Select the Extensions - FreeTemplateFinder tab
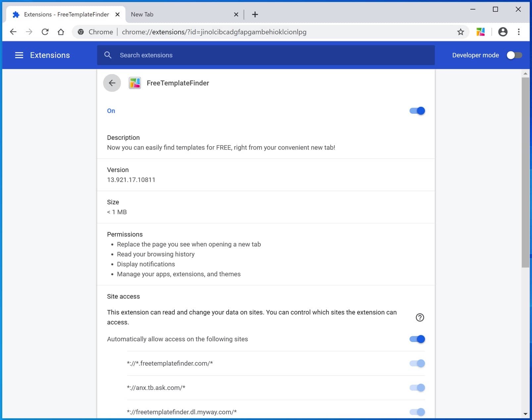Image resolution: width=532 pixels, height=420 pixels. coord(66,14)
